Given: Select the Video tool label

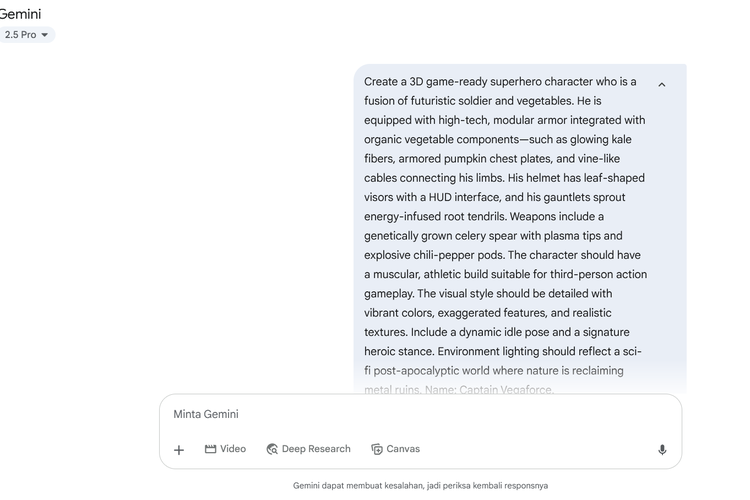Looking at the screenshot, I should [233, 449].
